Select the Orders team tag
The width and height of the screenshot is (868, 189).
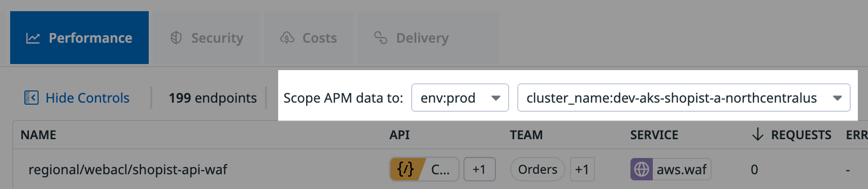tap(538, 169)
